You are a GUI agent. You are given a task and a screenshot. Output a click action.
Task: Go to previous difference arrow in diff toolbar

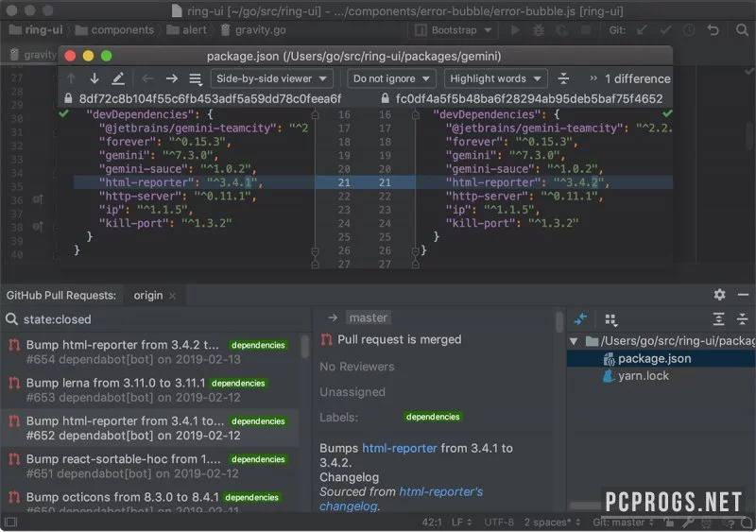pyautogui.click(x=72, y=78)
